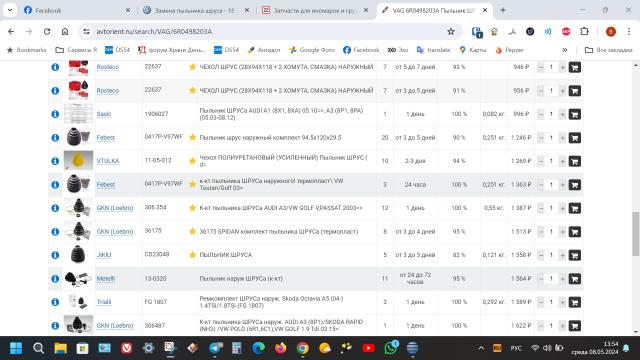640x360 pixels.
Task: Increase quantity for JIKIU CD23048
Action: 562,255
